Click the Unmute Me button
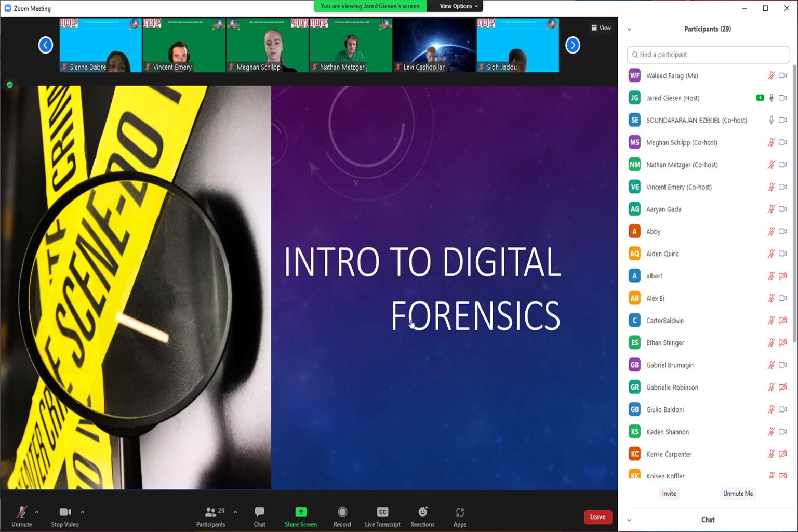The image size is (798, 532). click(x=738, y=494)
